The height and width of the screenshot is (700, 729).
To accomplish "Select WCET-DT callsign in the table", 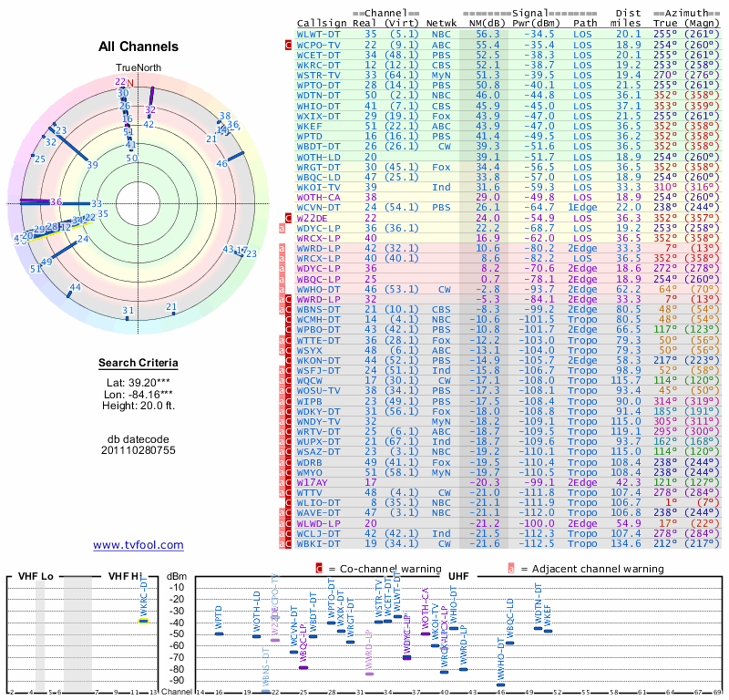I will click(318, 55).
